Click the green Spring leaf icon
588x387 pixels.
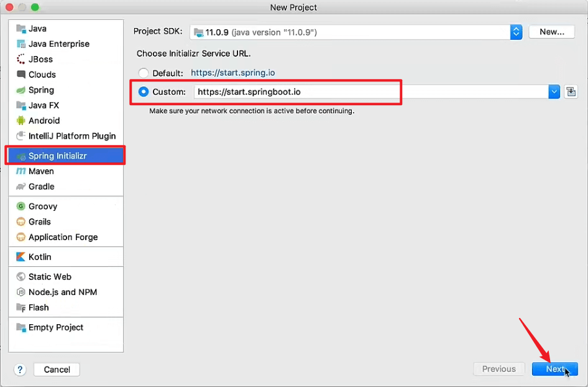(x=21, y=90)
